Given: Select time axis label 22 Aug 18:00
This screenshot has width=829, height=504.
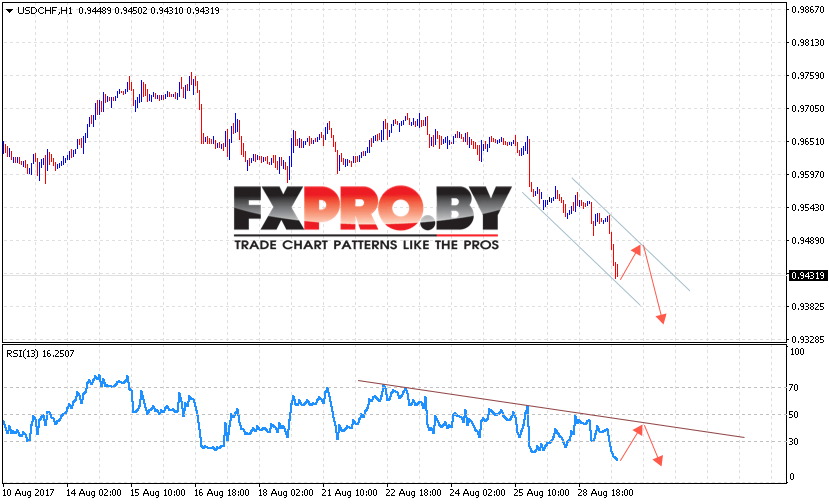Looking at the screenshot, I should tap(413, 493).
